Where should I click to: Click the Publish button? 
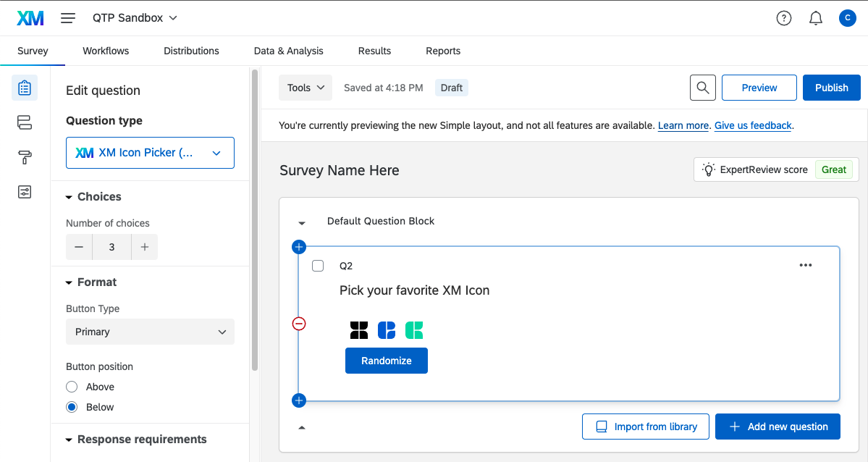[x=832, y=88]
